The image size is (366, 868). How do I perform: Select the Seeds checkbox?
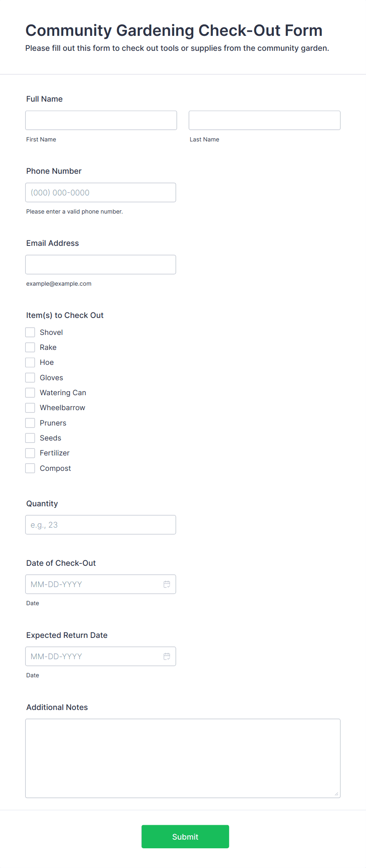pos(30,438)
